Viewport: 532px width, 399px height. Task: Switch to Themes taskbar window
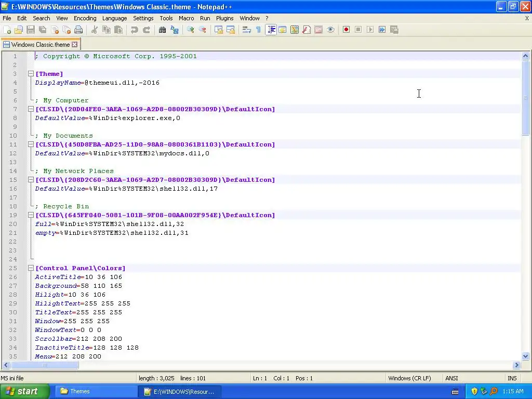tap(96, 391)
